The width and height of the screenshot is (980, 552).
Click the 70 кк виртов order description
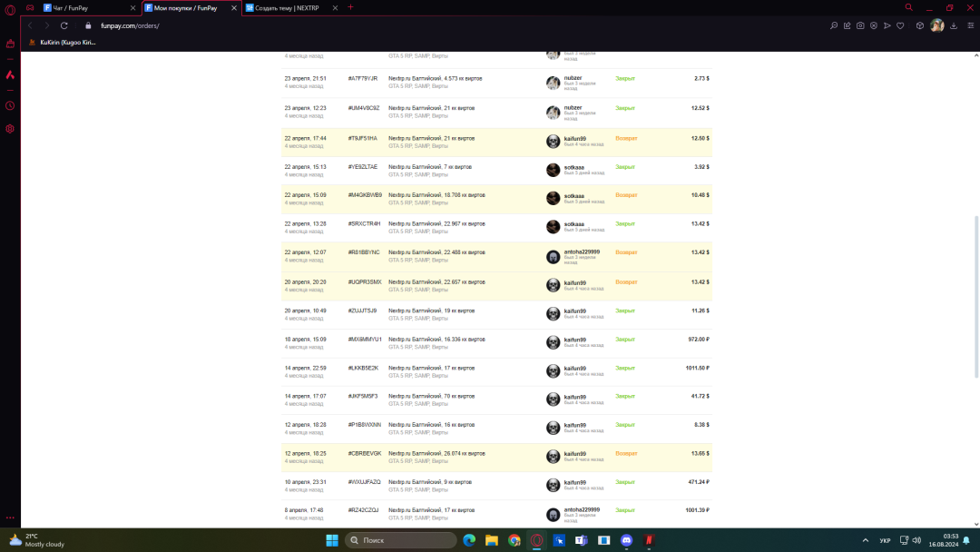tap(431, 397)
